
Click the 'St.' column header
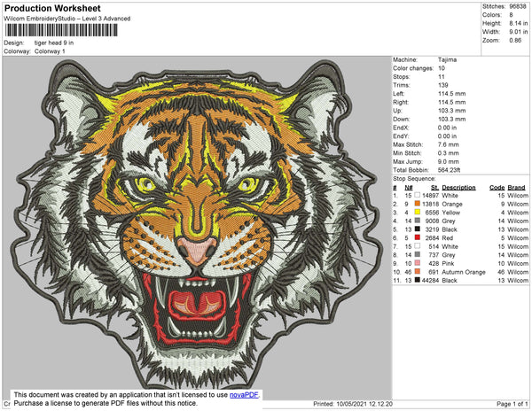435,188
